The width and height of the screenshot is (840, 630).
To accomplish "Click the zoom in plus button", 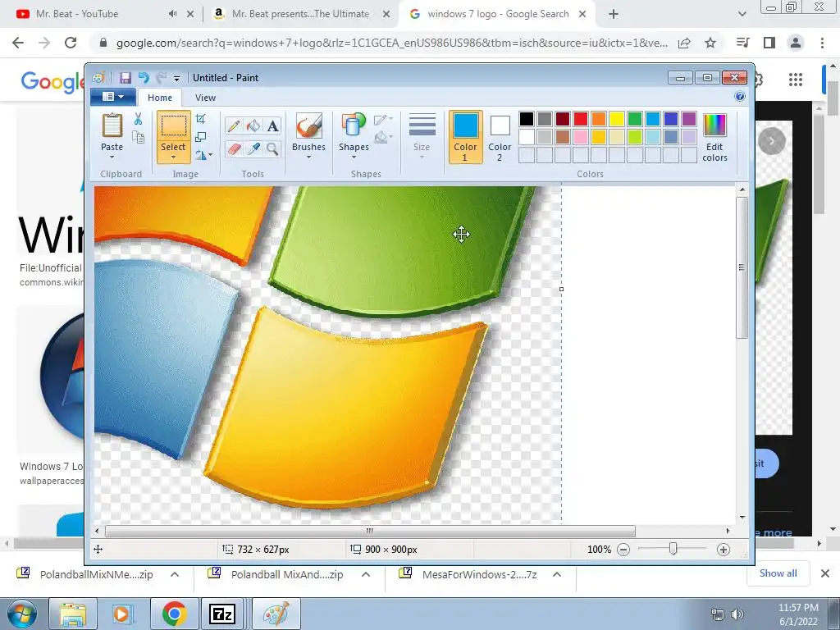I will coord(724,550).
